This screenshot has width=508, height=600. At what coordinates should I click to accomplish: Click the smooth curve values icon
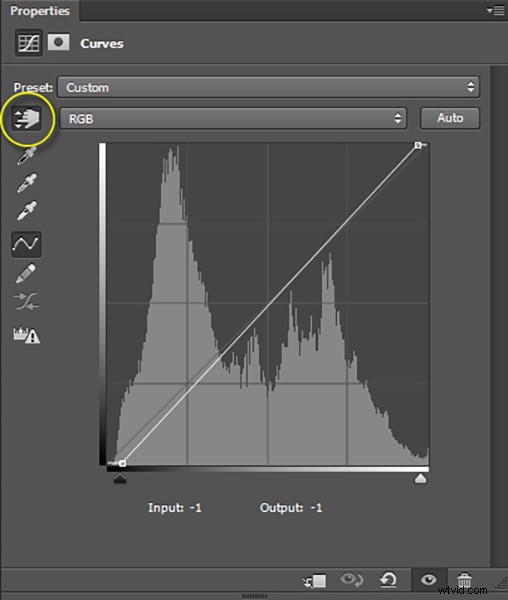pos(26,302)
